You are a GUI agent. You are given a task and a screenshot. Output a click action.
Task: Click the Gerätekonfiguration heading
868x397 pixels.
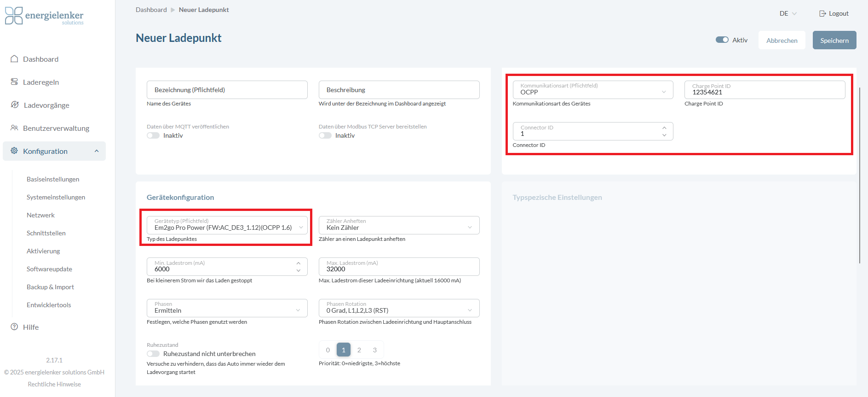[180, 197]
